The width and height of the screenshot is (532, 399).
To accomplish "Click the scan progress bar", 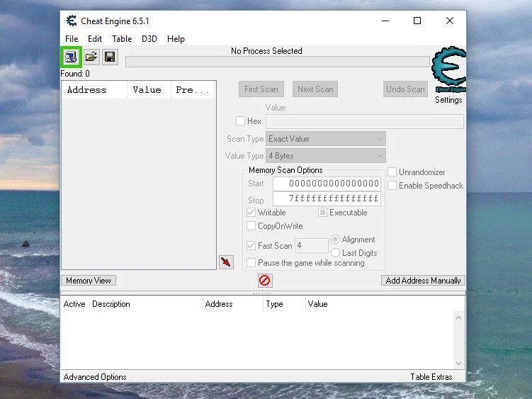I will 278,62.
